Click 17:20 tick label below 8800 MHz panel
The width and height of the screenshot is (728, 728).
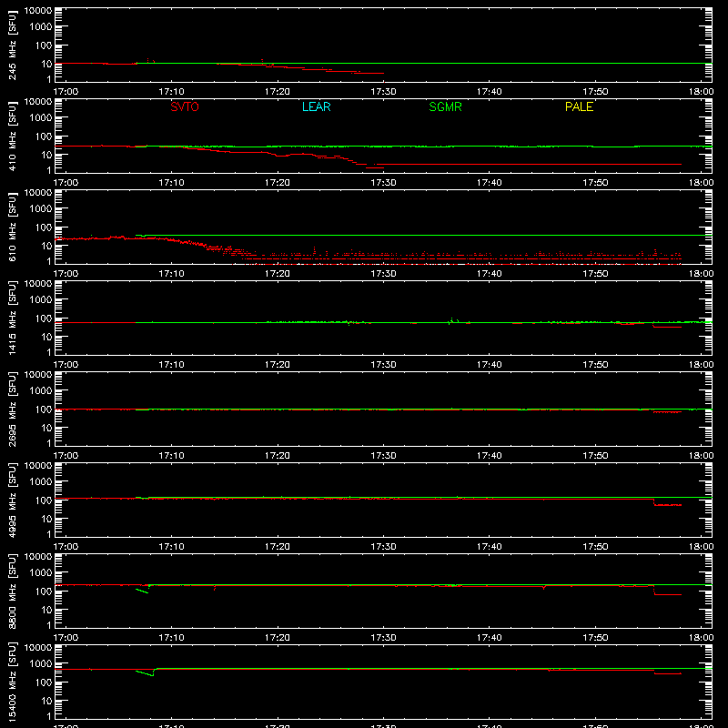278,638
